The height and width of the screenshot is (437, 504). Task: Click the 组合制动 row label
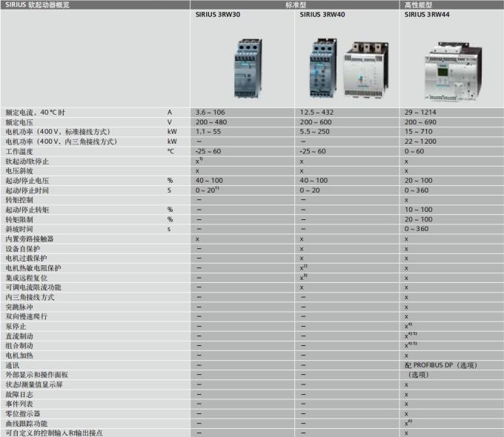pos(19,346)
